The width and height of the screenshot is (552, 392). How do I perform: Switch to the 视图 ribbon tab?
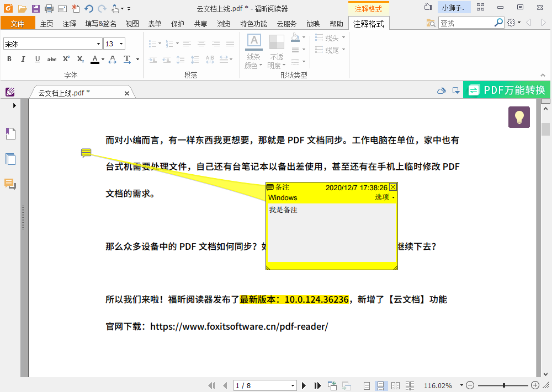point(132,24)
